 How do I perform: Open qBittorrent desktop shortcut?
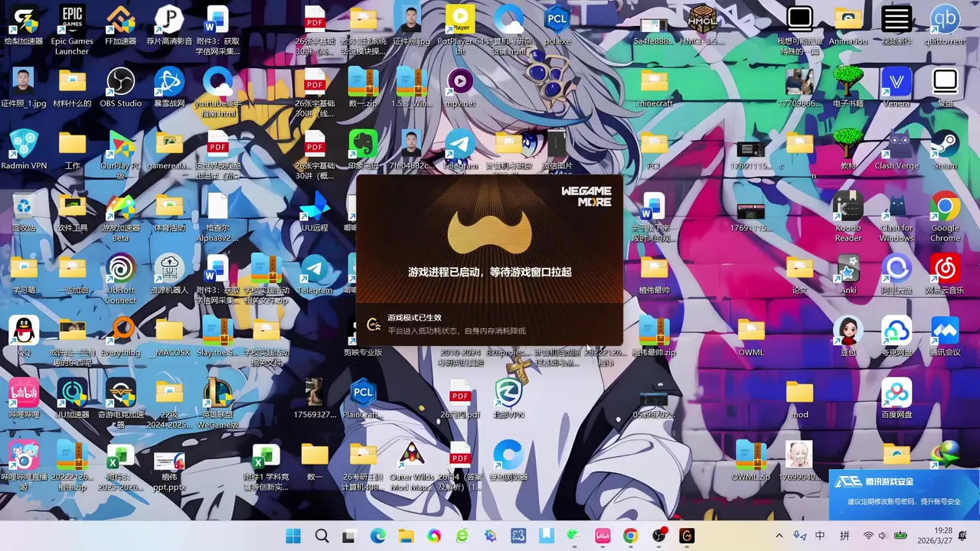tap(945, 25)
